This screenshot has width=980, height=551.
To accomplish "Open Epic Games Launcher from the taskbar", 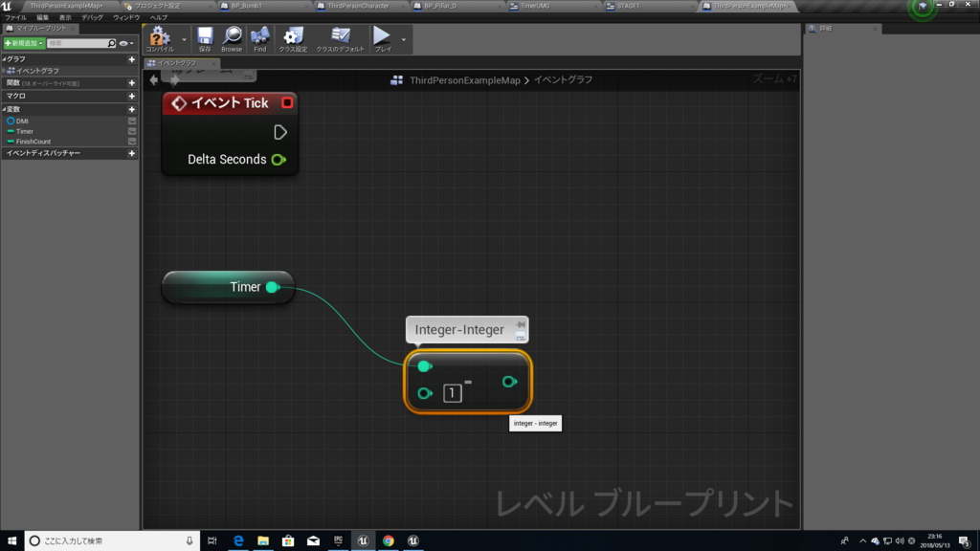I will coord(338,541).
